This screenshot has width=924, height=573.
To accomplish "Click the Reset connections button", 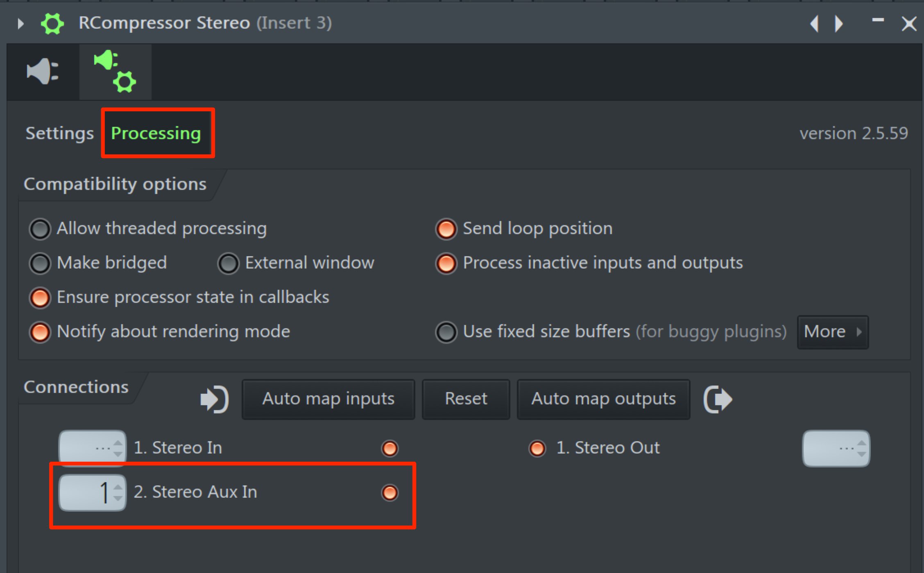I will [x=466, y=399].
